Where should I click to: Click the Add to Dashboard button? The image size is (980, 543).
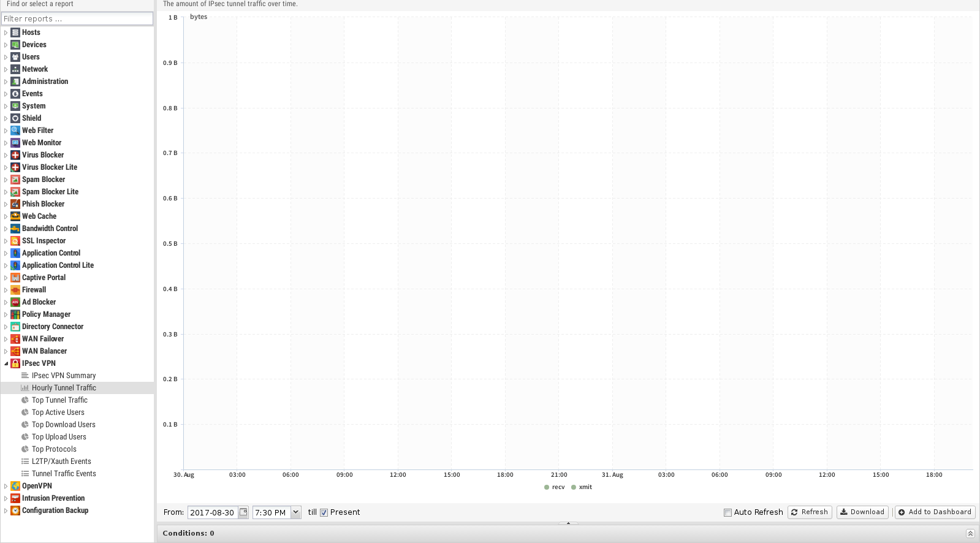[935, 512]
